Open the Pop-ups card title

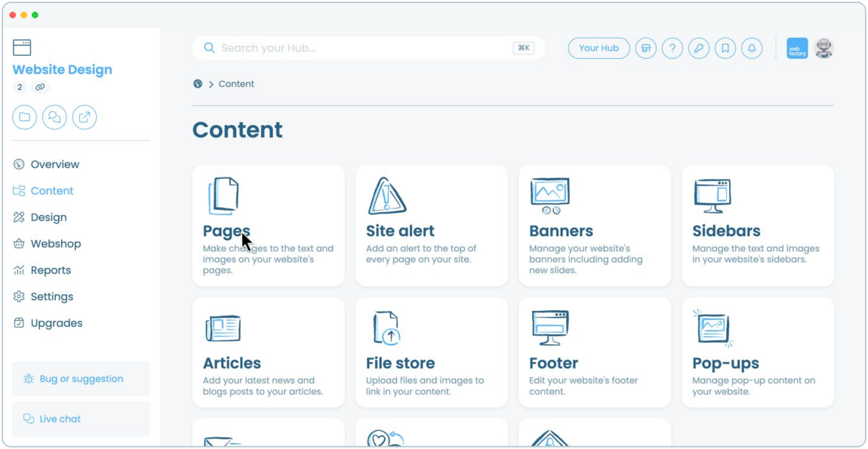(726, 363)
